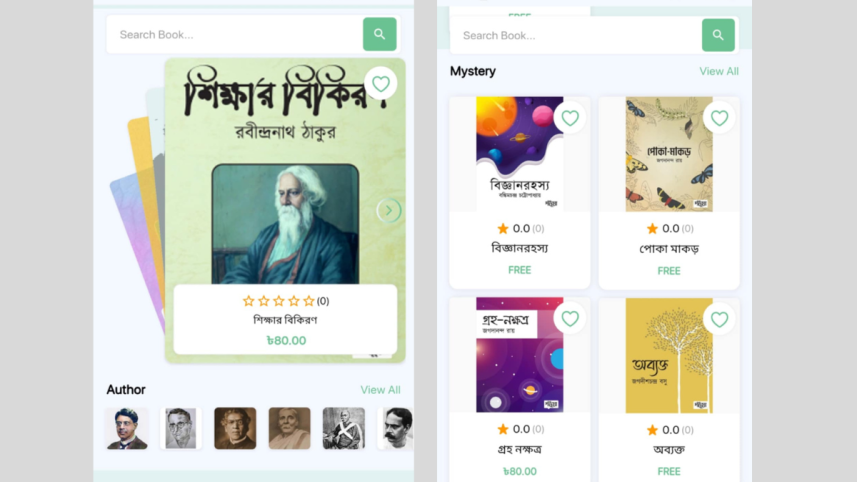Open View All for Mystery category

coord(719,71)
